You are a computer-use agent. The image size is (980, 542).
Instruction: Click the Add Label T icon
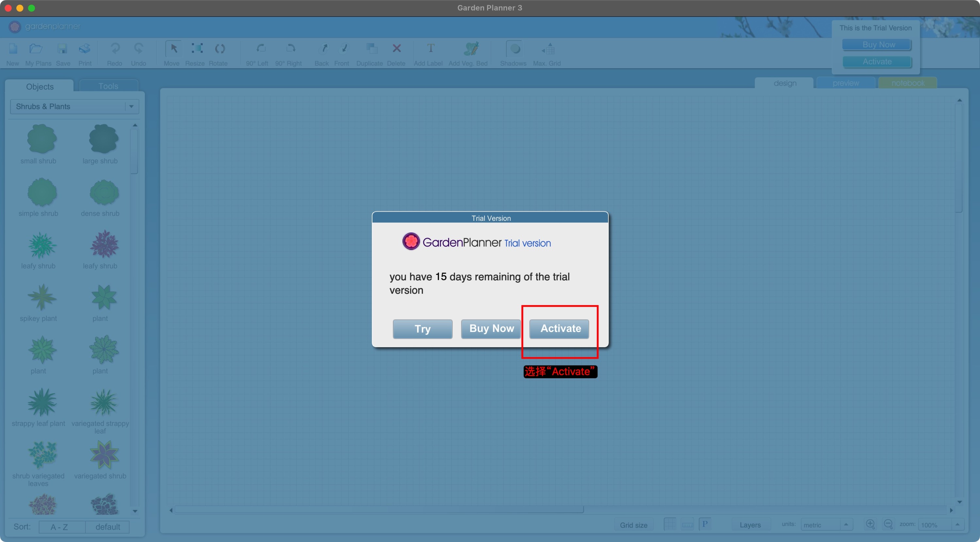430,49
